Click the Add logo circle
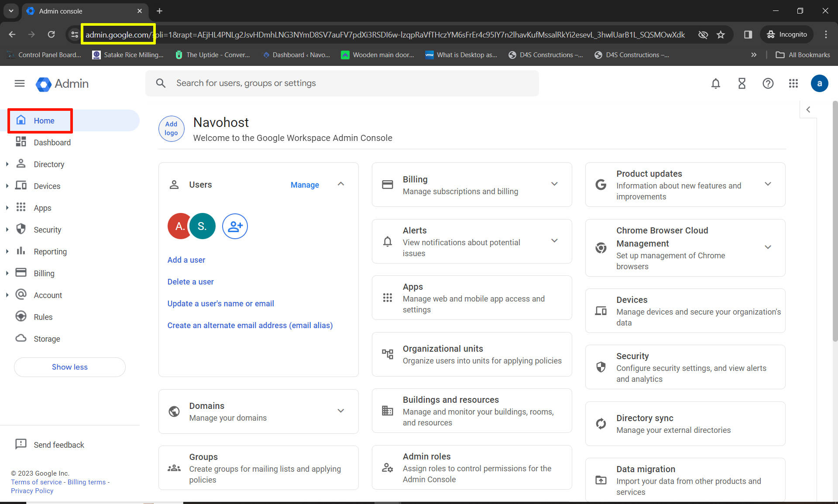This screenshot has width=838, height=504. [172, 129]
